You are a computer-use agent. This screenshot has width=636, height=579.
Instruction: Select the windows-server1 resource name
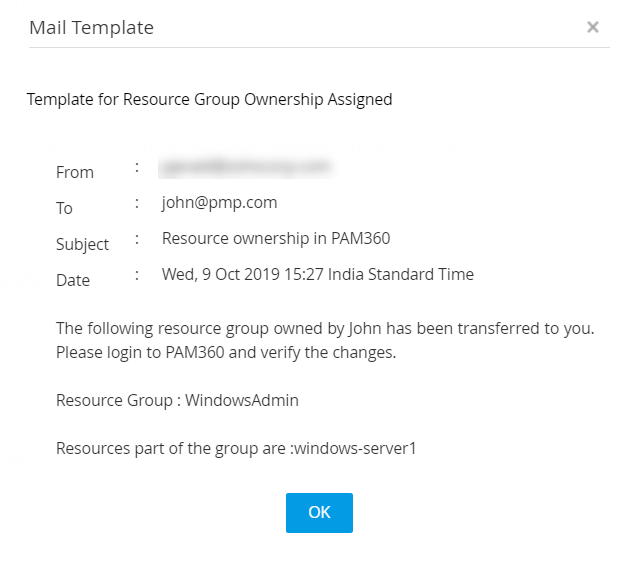[x=361, y=448]
